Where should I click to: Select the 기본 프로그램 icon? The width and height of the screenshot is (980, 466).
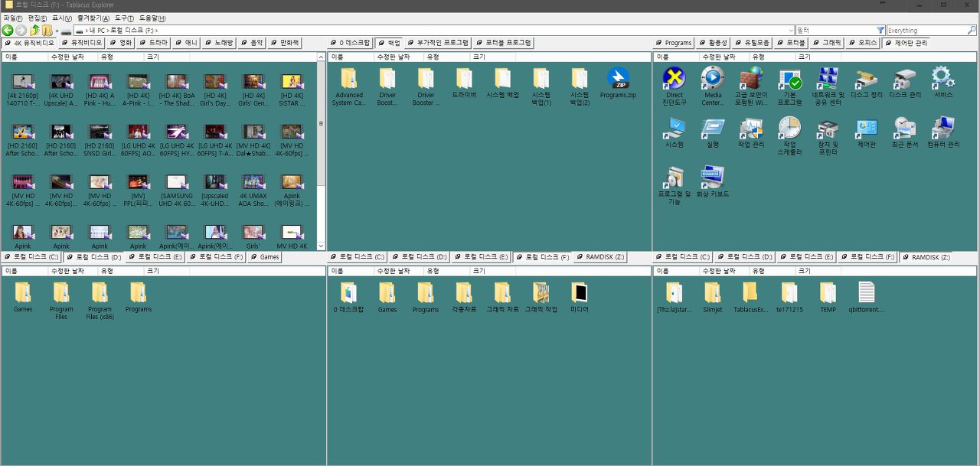click(789, 78)
